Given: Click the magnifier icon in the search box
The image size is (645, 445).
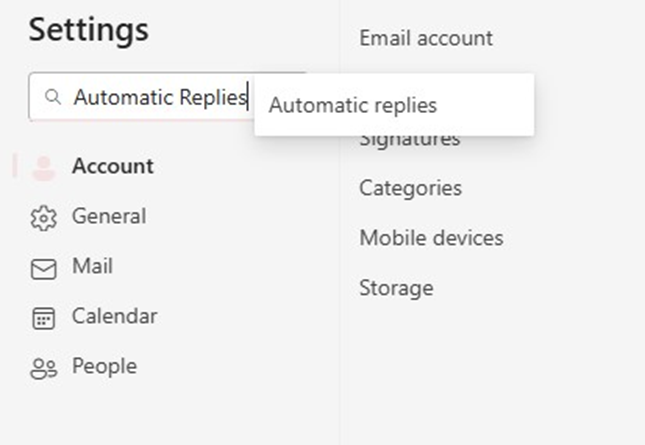Looking at the screenshot, I should click(x=53, y=97).
